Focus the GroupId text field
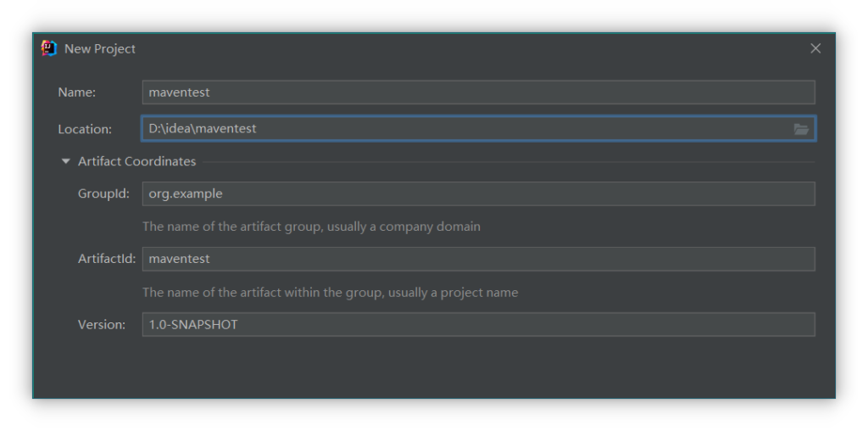 [x=478, y=194]
